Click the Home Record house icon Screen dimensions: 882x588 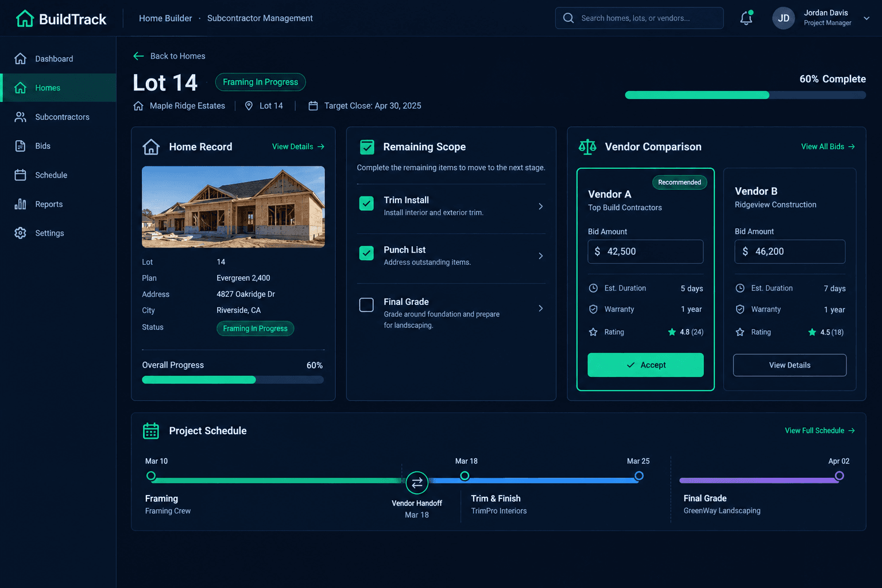click(x=151, y=147)
